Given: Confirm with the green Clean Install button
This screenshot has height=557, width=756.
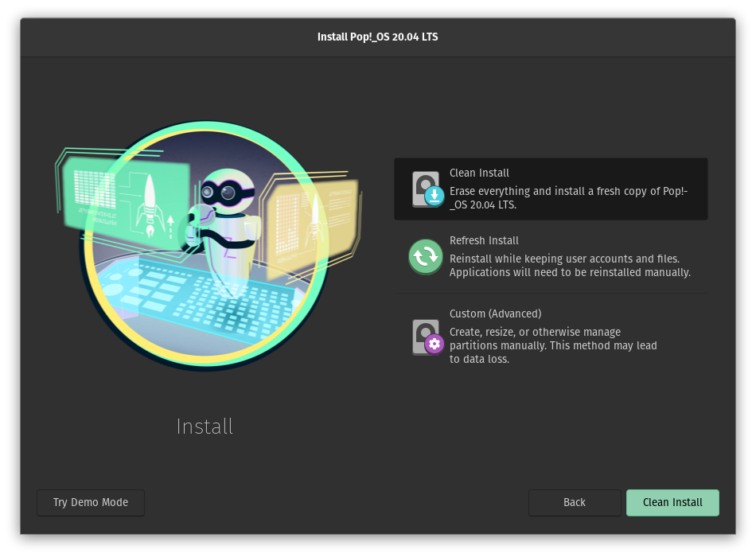Looking at the screenshot, I should coord(672,503).
